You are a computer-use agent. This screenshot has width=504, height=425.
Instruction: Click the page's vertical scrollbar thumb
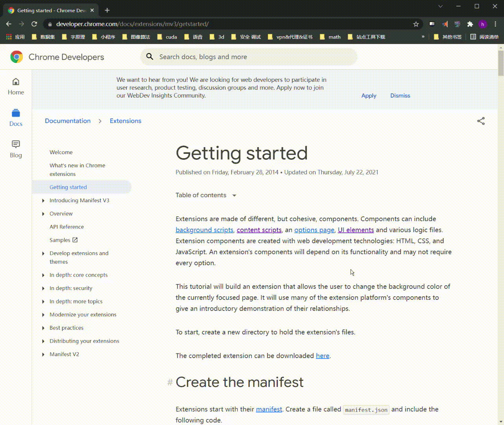click(501, 63)
